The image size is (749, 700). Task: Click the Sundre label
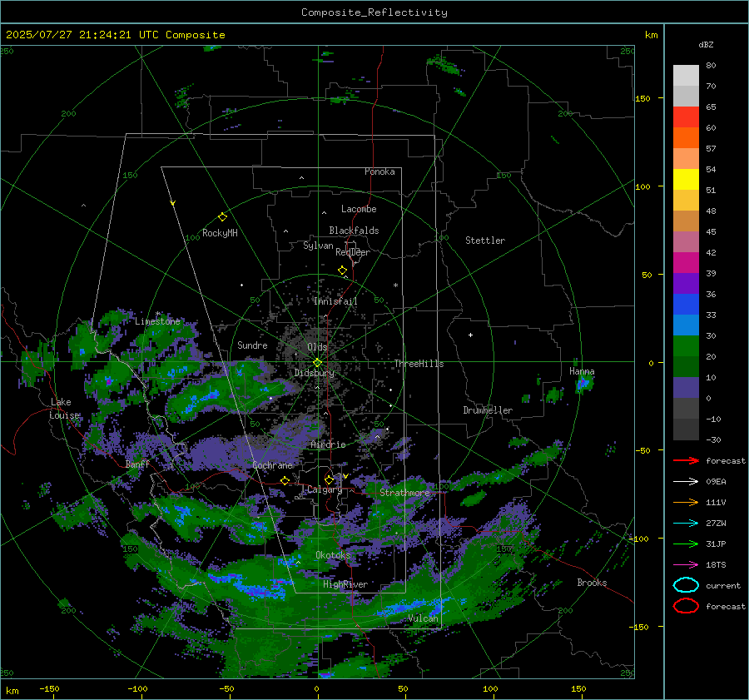(252, 345)
